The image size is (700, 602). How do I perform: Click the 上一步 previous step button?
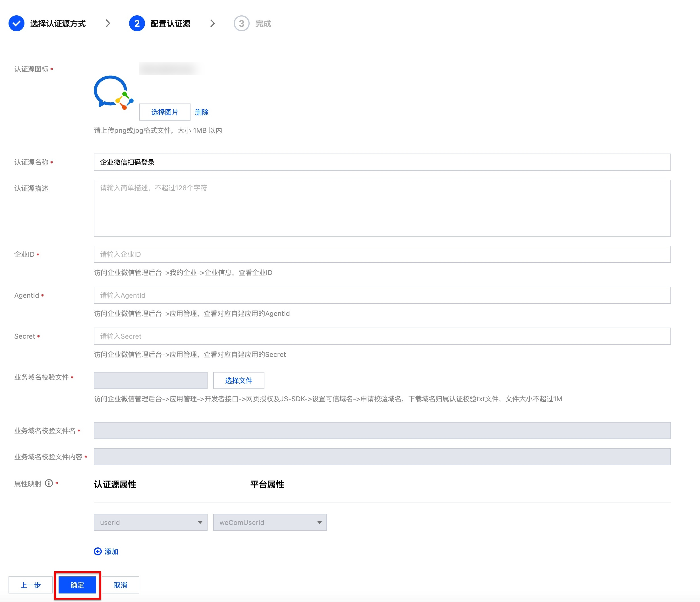pyautogui.click(x=30, y=585)
